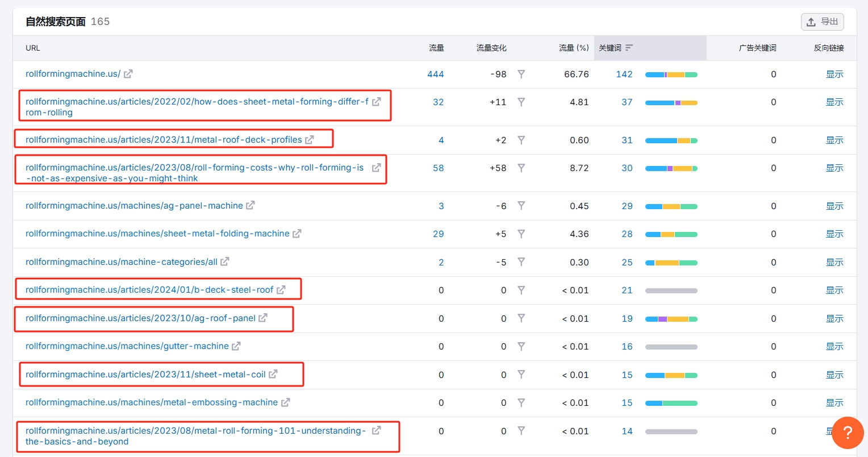The image size is (868, 457).
Task: Click filter funnel in metal-embossing-machine row
Action: pos(521,402)
